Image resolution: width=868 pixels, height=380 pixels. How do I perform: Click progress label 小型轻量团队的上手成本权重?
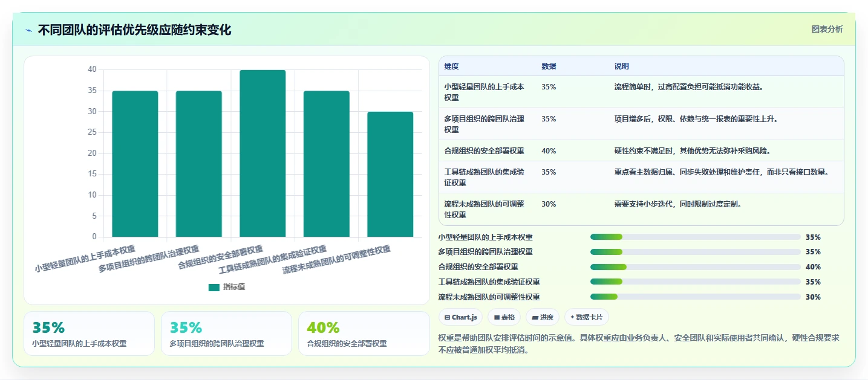coord(486,237)
